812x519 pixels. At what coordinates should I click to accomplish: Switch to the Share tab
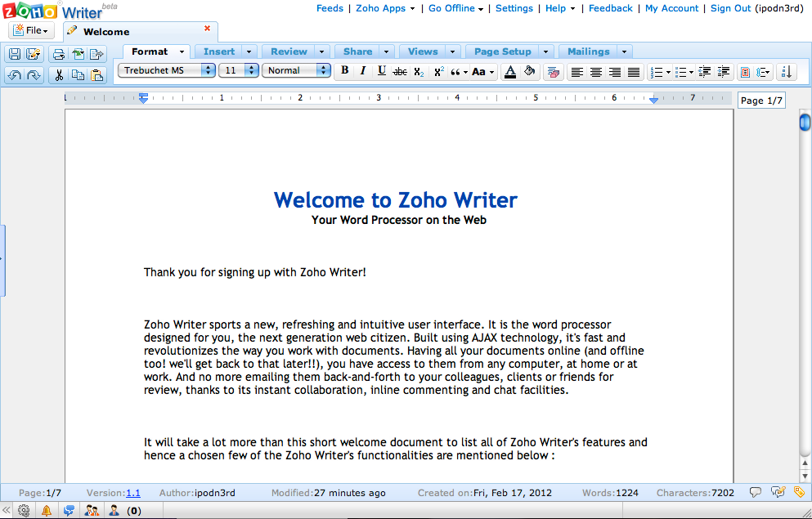(x=358, y=51)
